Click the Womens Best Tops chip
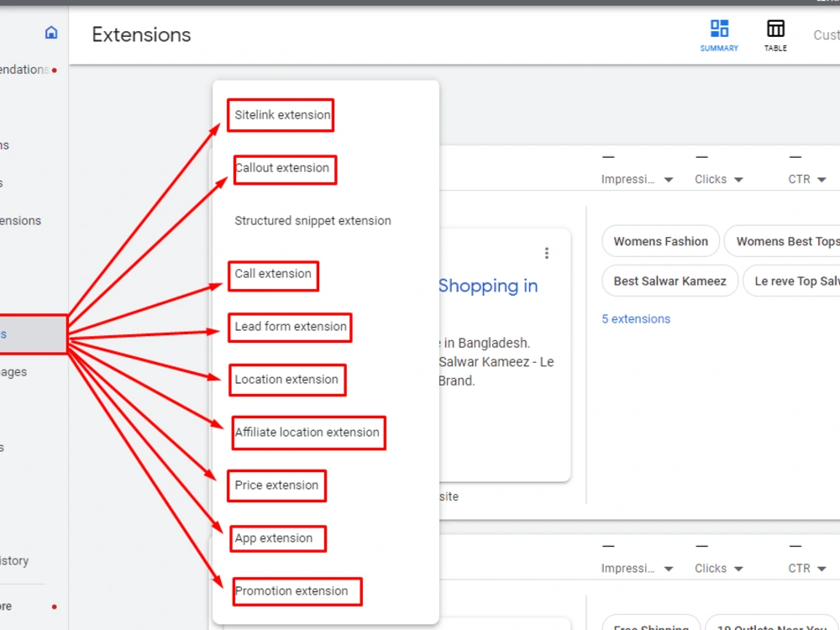Viewport: 840px width, 630px height. (783, 241)
